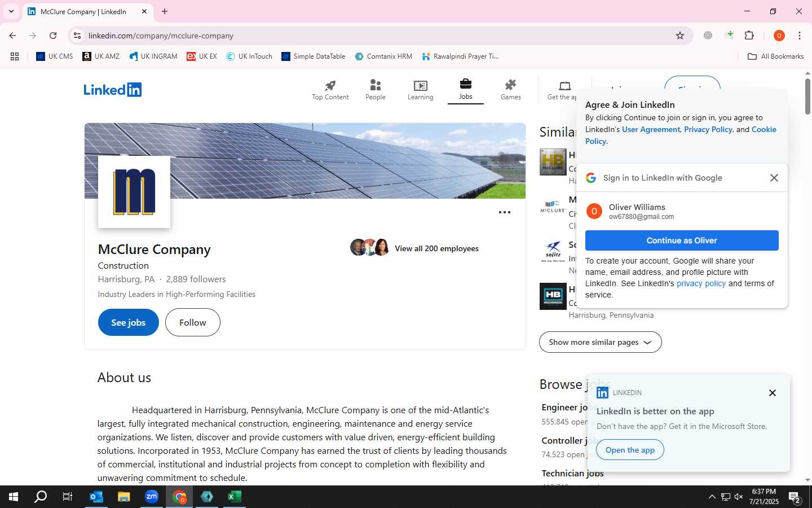Image resolution: width=812 pixels, height=508 pixels.
Task: Open the tab search dropdown arrow
Action: tap(11, 11)
